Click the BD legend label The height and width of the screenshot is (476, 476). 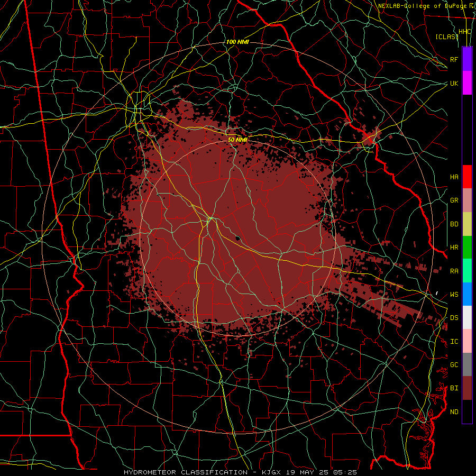454,224
